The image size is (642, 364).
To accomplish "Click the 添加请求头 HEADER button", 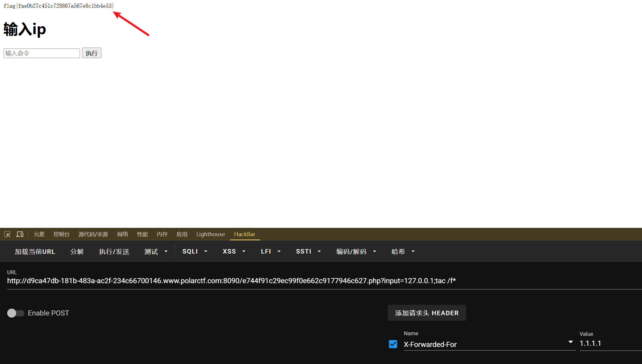I will point(427,313).
